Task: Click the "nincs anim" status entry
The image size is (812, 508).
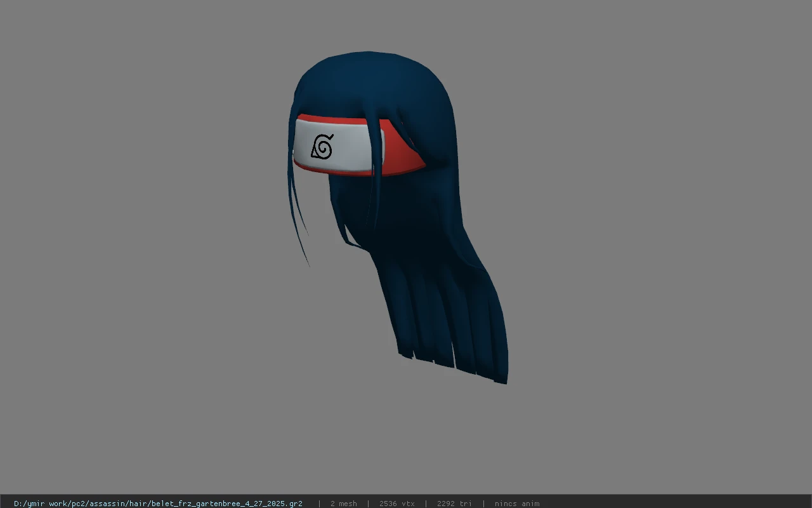Action: tap(517, 504)
